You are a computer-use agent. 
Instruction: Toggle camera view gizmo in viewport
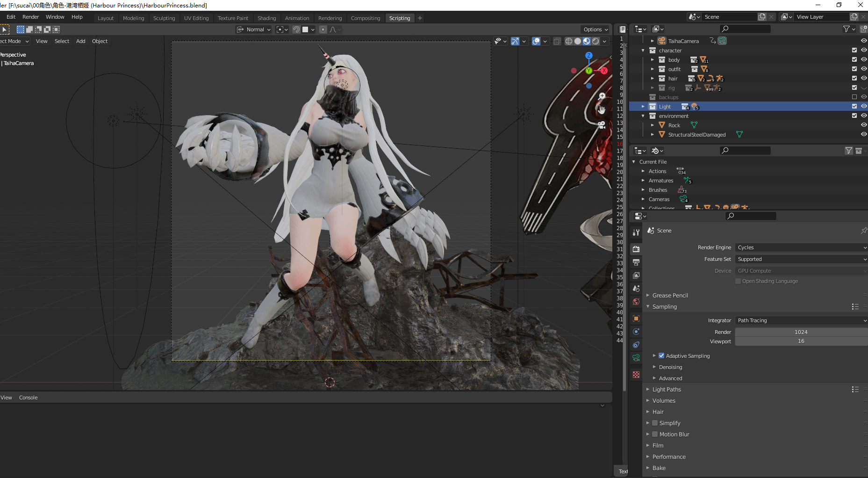pos(602,125)
